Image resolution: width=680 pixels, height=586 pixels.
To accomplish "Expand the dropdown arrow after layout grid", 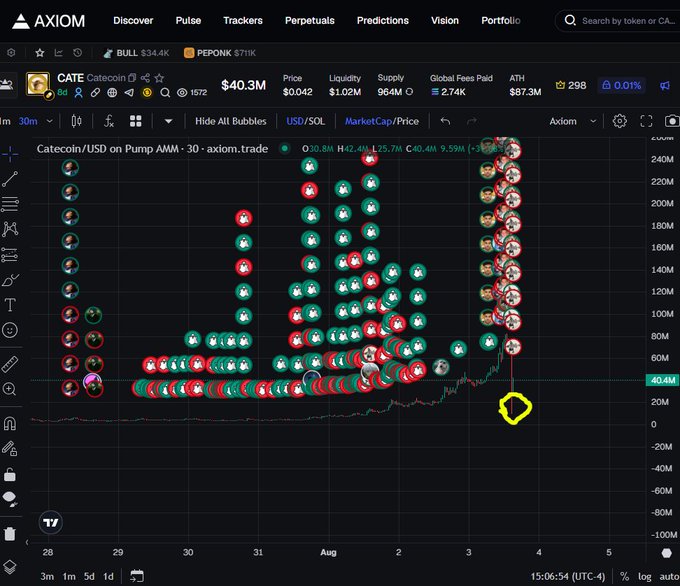I will pyautogui.click(x=169, y=121).
